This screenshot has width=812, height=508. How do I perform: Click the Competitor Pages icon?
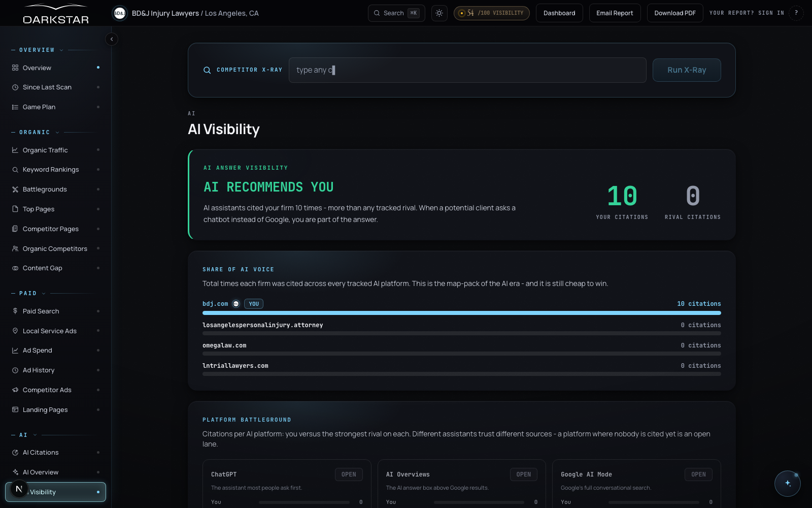[15, 229]
